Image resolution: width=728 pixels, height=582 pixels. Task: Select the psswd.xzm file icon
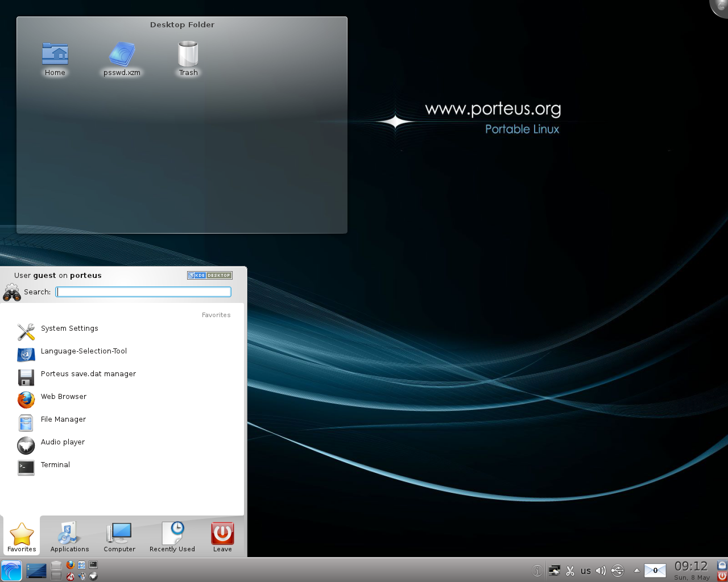tap(122, 59)
